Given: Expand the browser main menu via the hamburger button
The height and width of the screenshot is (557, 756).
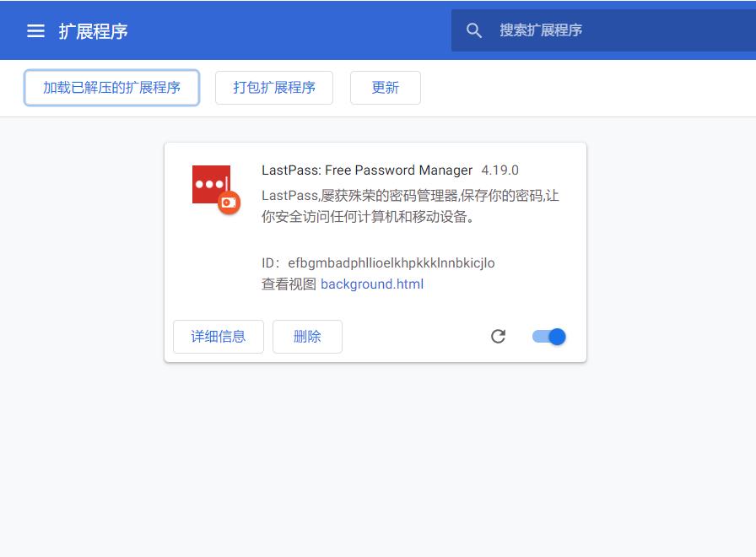Looking at the screenshot, I should coord(35,30).
